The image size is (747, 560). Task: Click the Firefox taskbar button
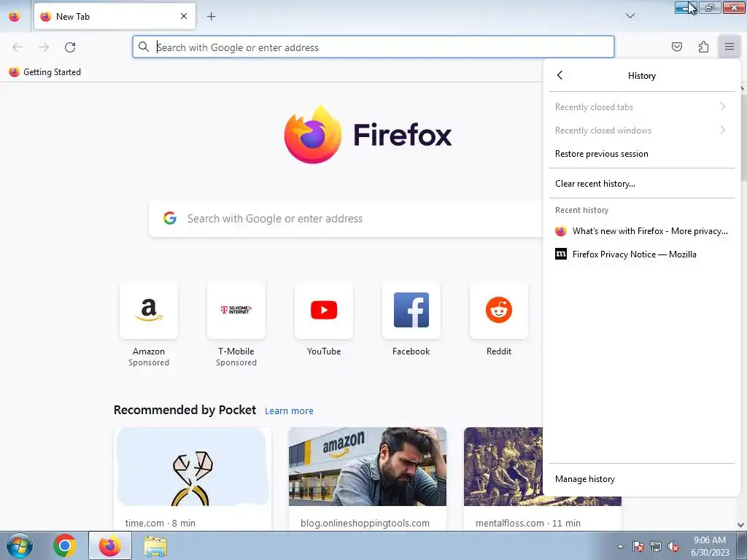tap(110, 545)
